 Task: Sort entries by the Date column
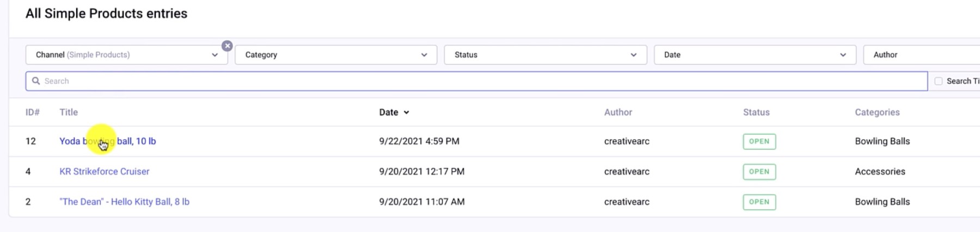click(x=389, y=112)
